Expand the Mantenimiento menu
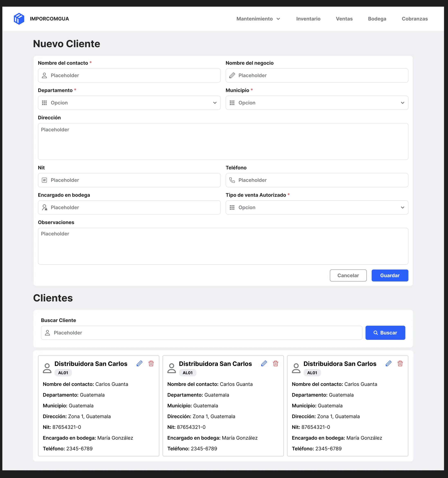The image size is (448, 478). (258, 19)
